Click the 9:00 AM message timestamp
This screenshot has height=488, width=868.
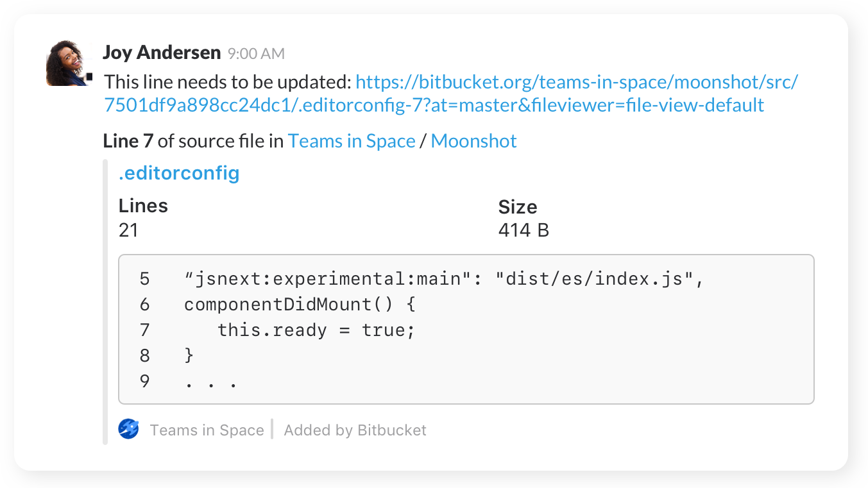click(x=256, y=54)
